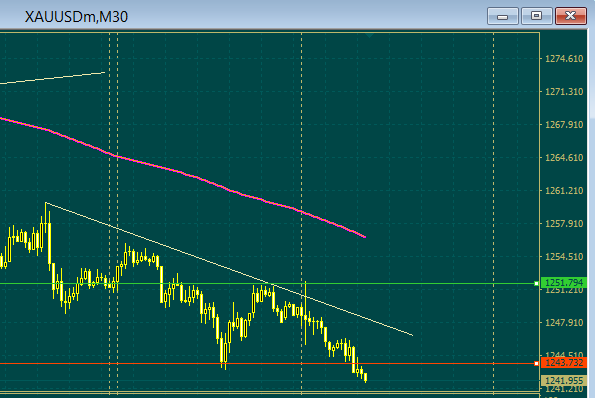Minimize the XAUUSDm chart window
The image size is (595, 398).
(502, 16)
